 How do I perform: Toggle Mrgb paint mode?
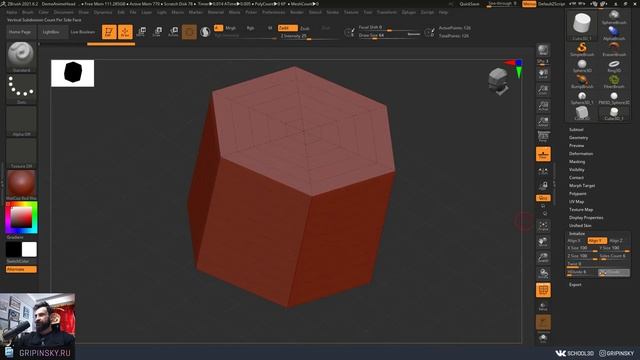point(231,28)
